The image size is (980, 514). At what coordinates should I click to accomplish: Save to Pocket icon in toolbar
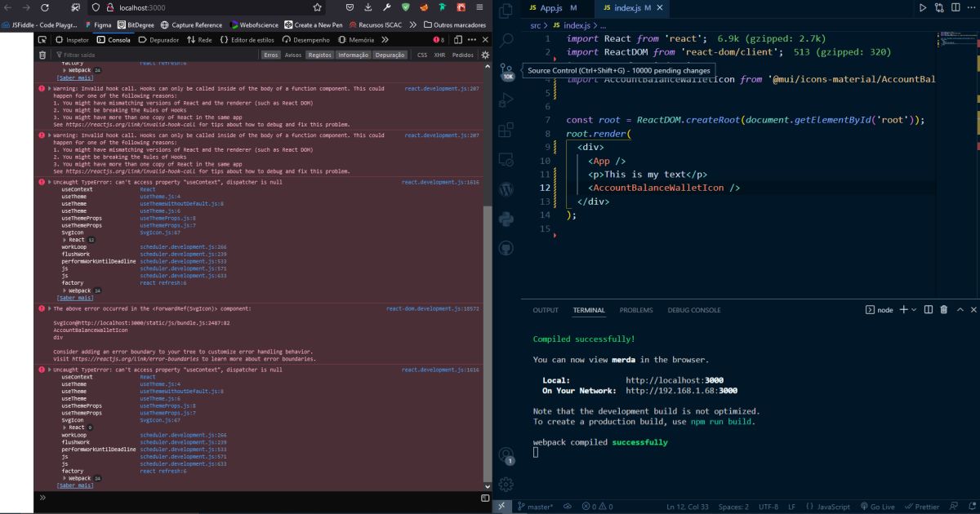pyautogui.click(x=350, y=7)
